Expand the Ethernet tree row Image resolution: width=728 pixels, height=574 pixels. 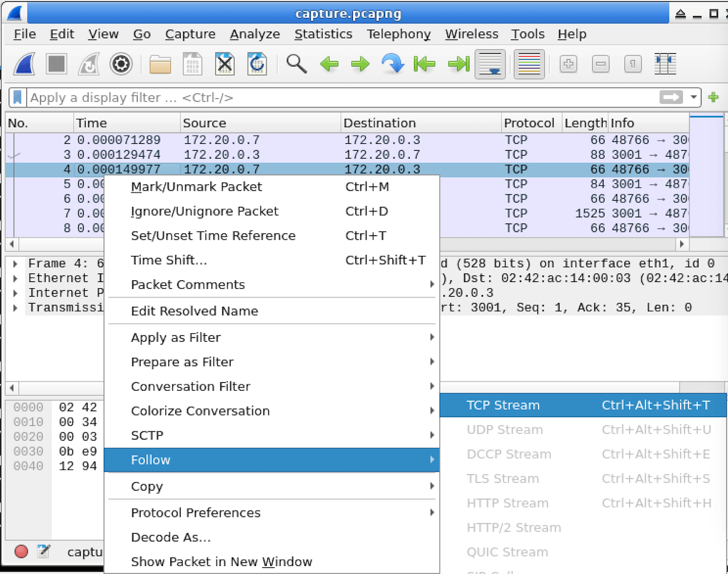[15, 278]
